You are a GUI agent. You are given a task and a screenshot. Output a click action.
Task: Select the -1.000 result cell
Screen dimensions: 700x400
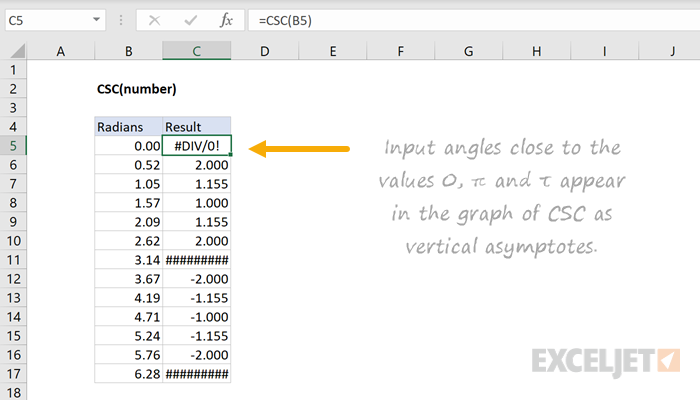[196, 317]
